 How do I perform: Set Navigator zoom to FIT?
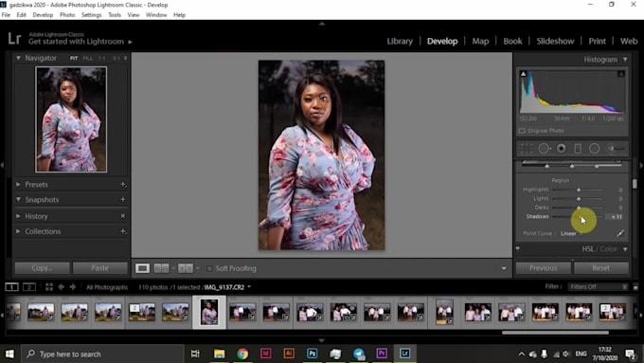click(74, 59)
